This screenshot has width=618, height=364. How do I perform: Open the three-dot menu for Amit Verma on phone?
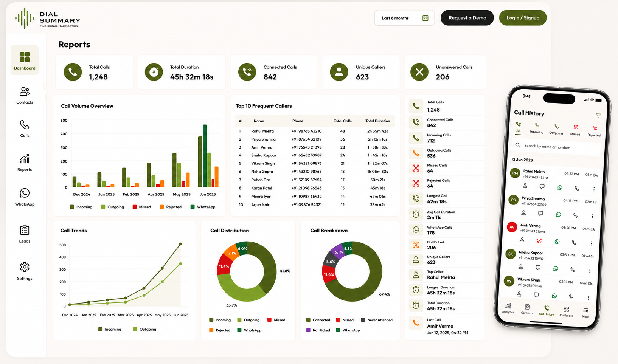[x=591, y=243]
